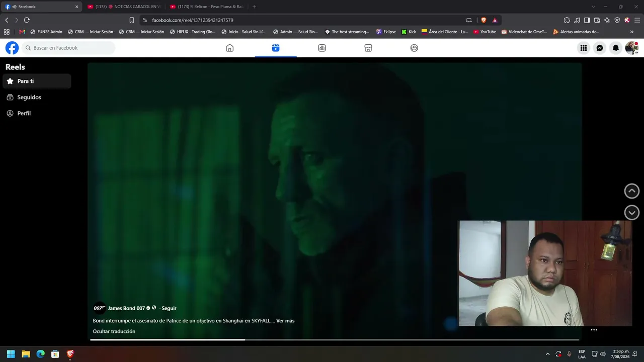644x362 pixels.
Task: Open the Brave Wallet icon
Action: point(597,20)
